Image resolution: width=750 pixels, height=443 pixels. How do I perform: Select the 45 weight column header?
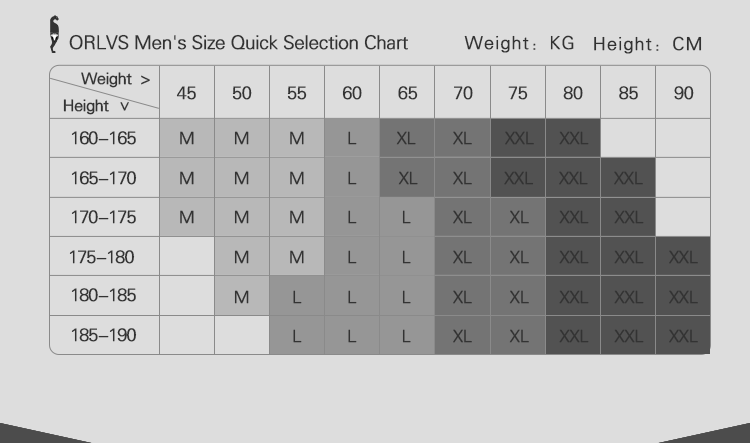(187, 92)
